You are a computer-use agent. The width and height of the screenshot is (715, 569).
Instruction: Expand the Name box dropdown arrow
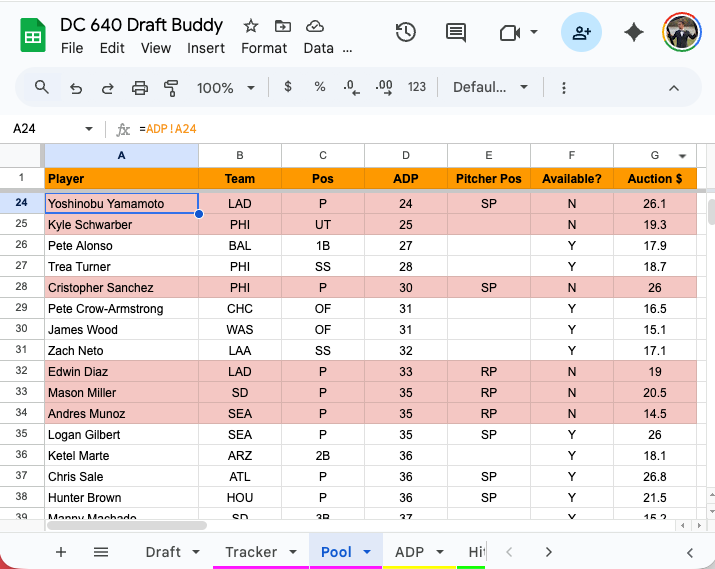click(89, 129)
